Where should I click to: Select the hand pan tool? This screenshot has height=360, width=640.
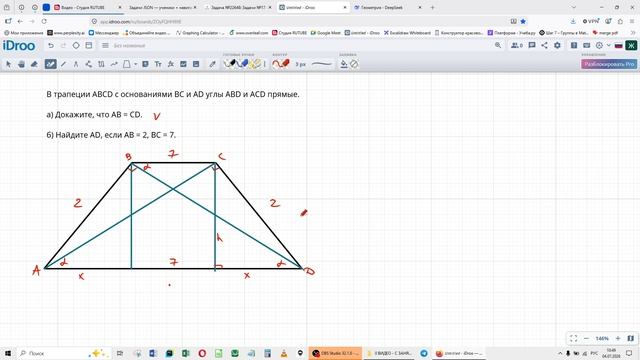(x=21, y=64)
